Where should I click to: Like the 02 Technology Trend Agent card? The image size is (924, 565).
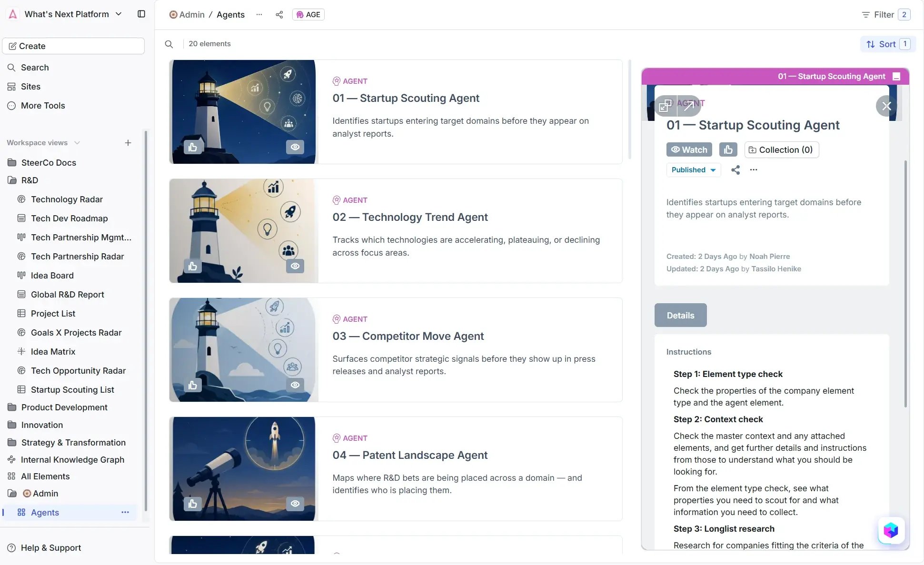193,266
